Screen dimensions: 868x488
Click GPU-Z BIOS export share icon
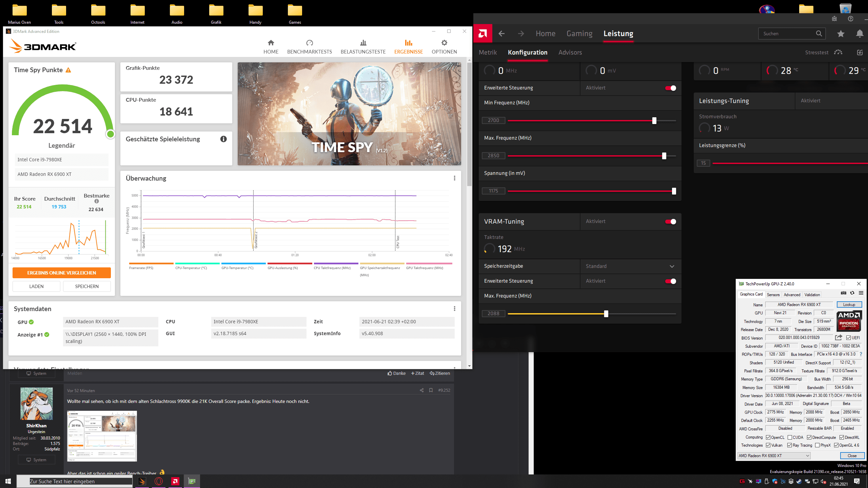[839, 338]
